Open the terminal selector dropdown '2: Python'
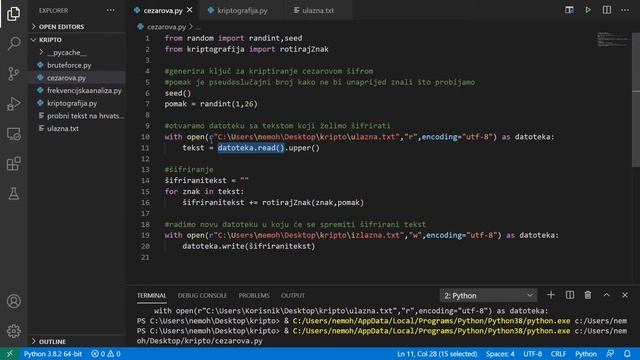Image resolution: width=640 pixels, height=360 pixels. pyautogui.click(x=488, y=295)
